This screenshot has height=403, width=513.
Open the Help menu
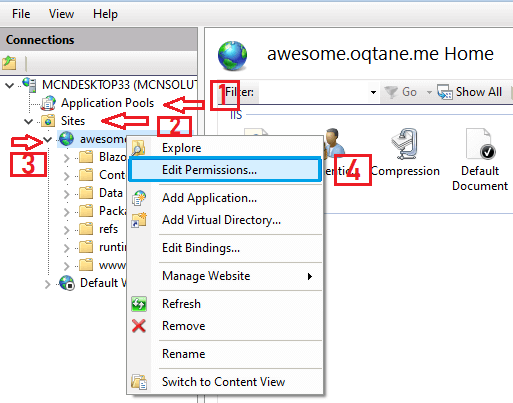point(105,14)
